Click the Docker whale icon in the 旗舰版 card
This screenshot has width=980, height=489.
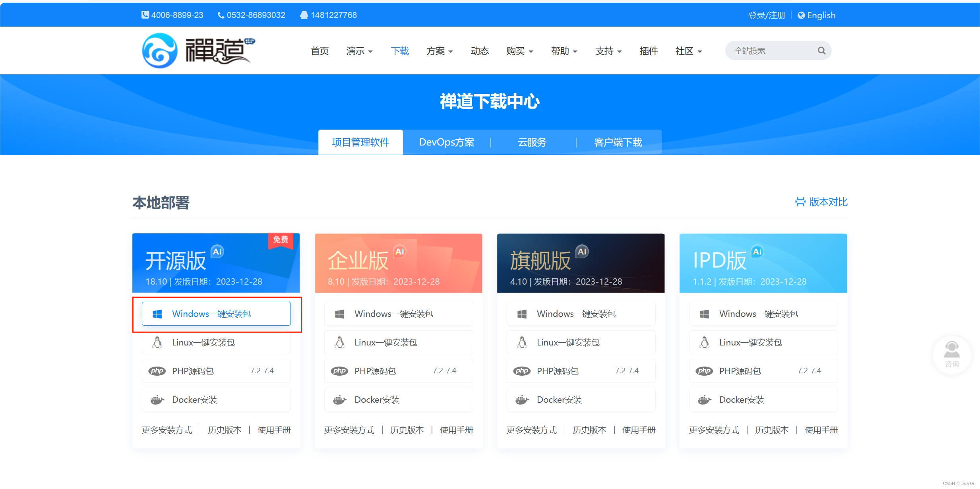coord(522,400)
